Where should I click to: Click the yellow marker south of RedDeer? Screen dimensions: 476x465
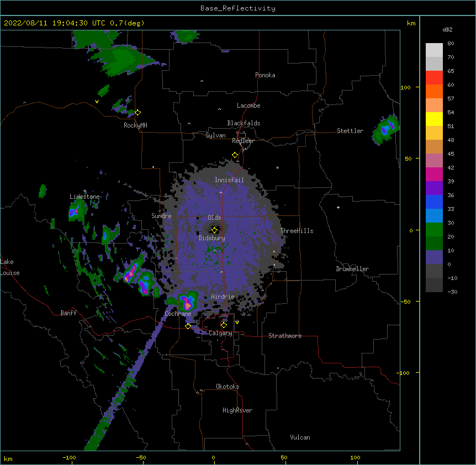coord(235,155)
